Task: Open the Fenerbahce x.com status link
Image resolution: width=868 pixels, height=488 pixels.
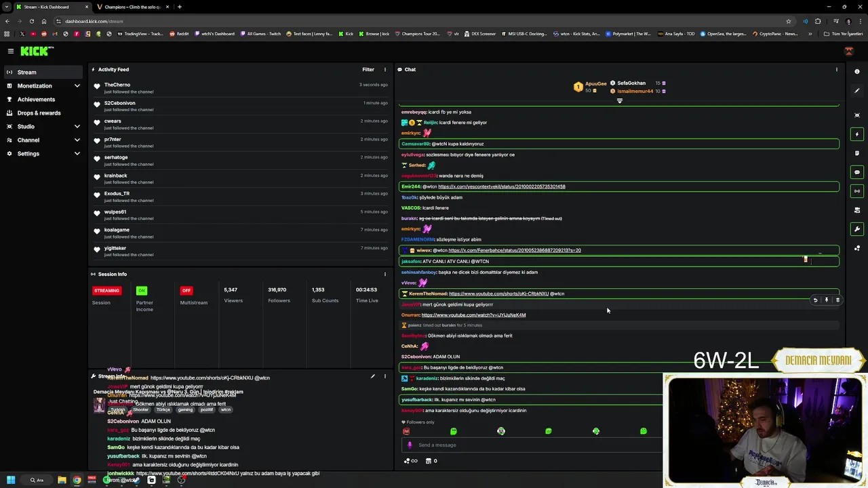Action: pyautogui.click(x=514, y=250)
